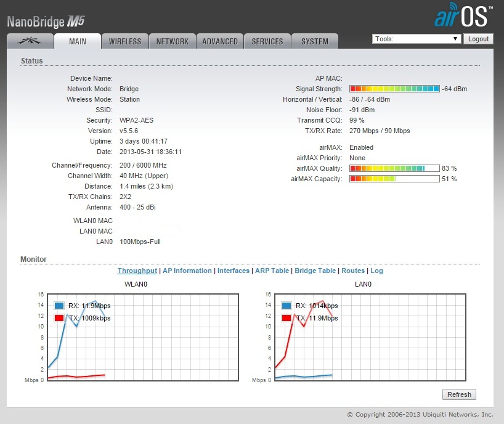Viewport: 504px width, 424px height.
Task: Click the Bridge network mode value
Action: point(129,89)
